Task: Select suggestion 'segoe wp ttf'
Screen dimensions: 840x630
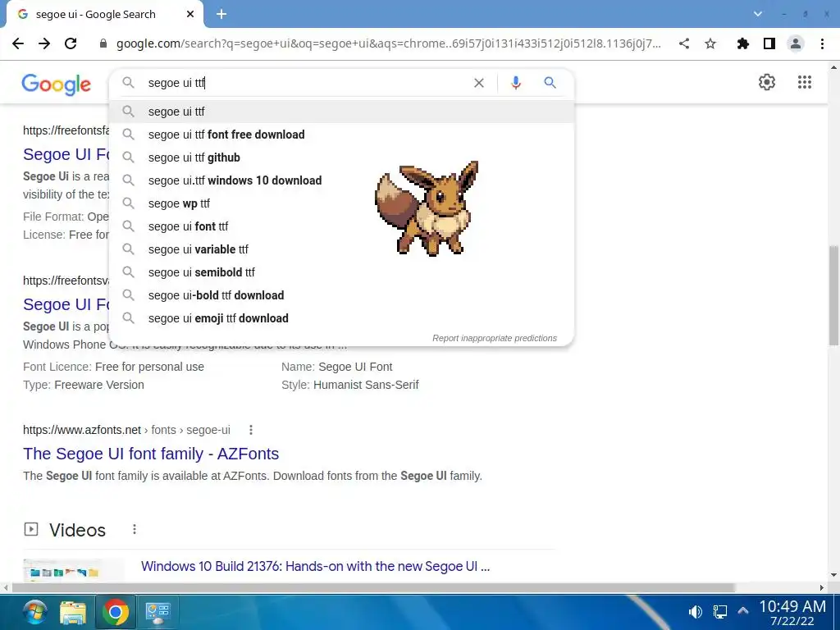Action: point(342,203)
